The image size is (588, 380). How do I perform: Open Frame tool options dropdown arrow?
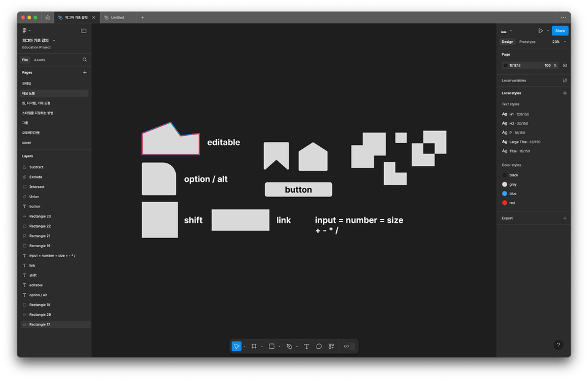click(262, 346)
